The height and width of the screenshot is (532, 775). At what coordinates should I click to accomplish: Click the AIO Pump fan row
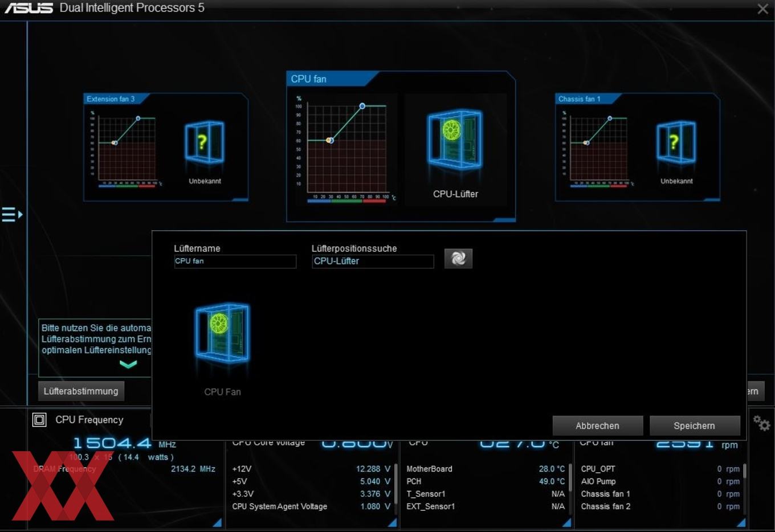tap(660, 481)
